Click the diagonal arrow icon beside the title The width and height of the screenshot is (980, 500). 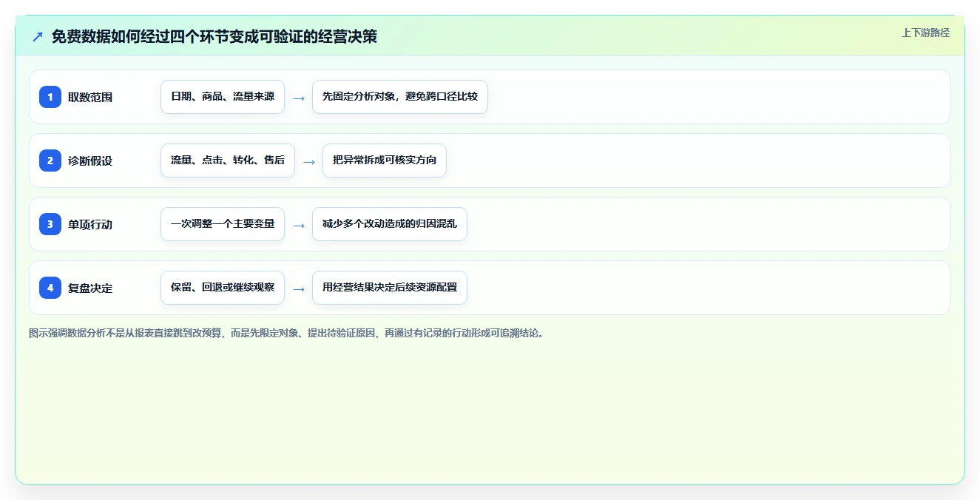(x=38, y=37)
